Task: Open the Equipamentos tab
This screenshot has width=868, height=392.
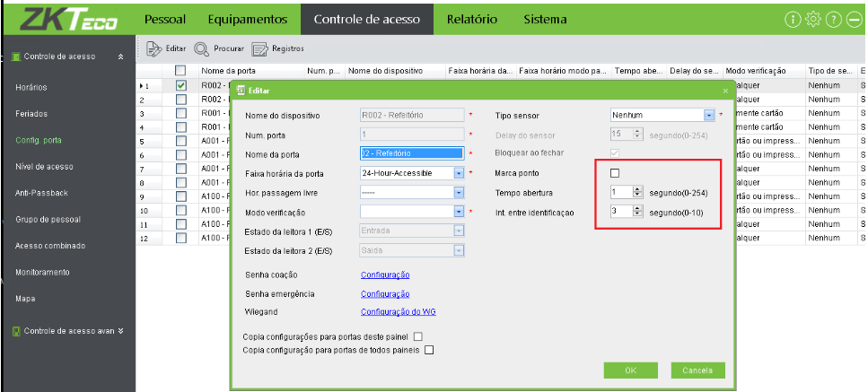Action: point(247,19)
